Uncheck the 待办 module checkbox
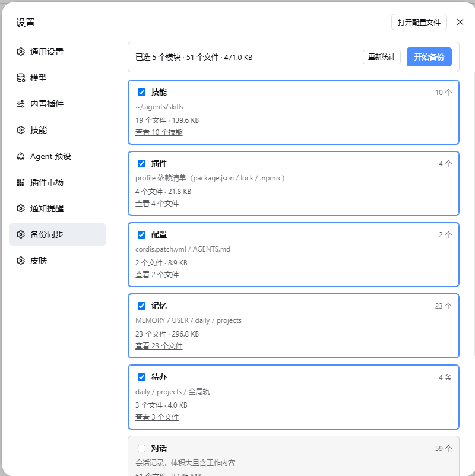The height and width of the screenshot is (476, 475). point(141,377)
